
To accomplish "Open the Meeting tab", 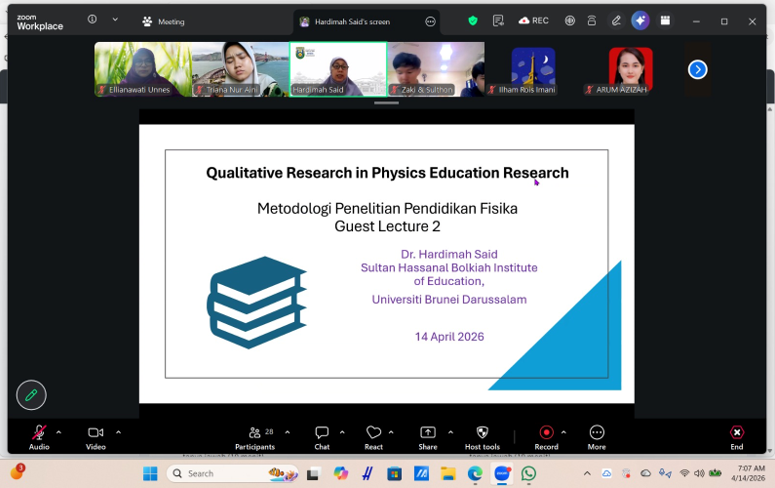I will click(x=163, y=21).
